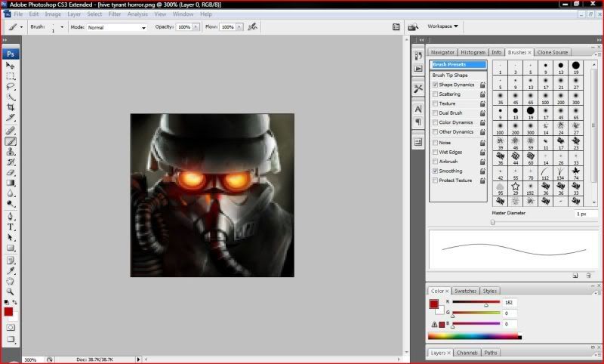This screenshot has height=364, width=604.
Task: Switch to the Navigator tab
Action: [442, 52]
